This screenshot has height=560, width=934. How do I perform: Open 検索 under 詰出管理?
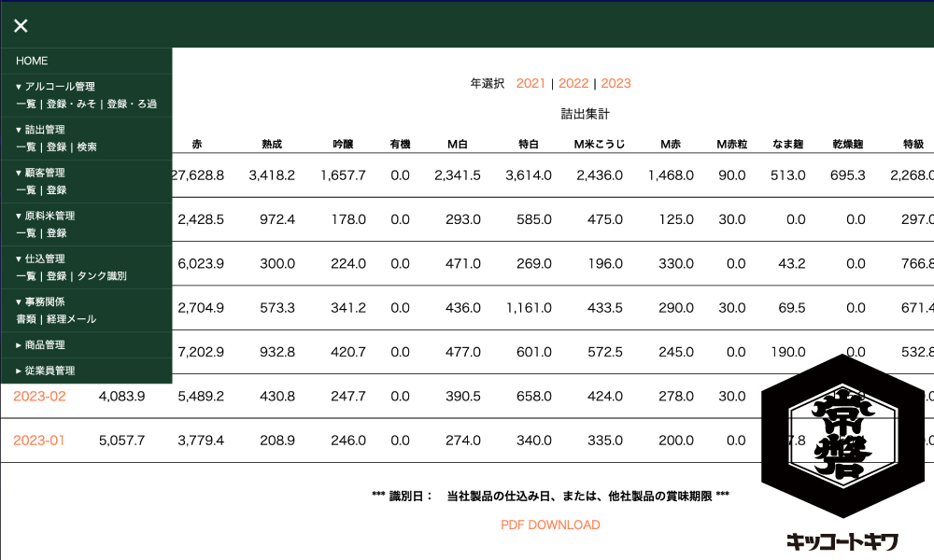87,147
